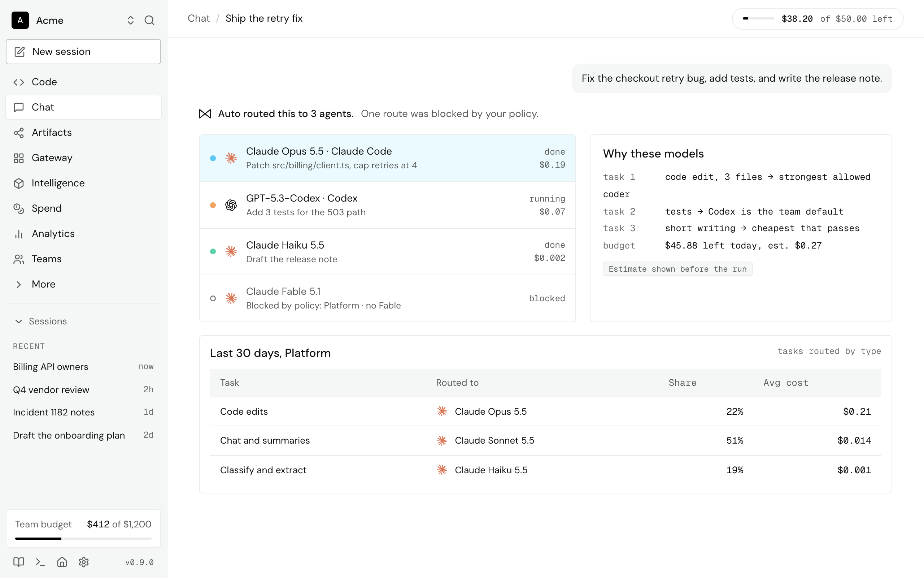Select the Claude Opus 5.5 Claude Code agent row
This screenshot has width=924, height=578.
(x=388, y=158)
